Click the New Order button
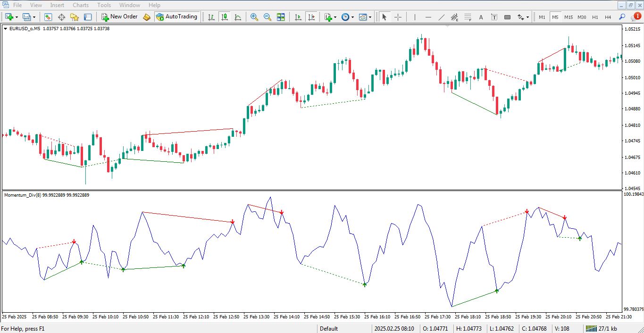 click(119, 17)
